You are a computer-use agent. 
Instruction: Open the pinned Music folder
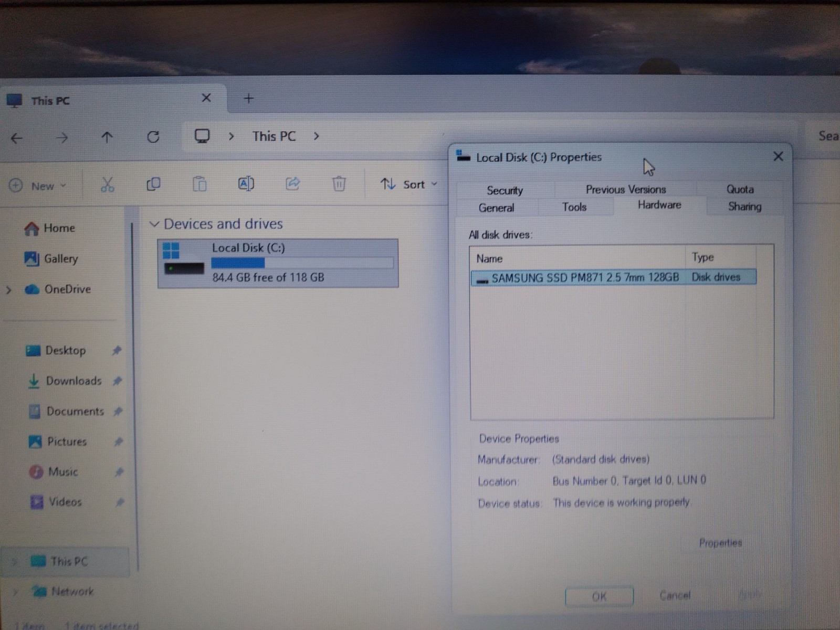click(54, 472)
